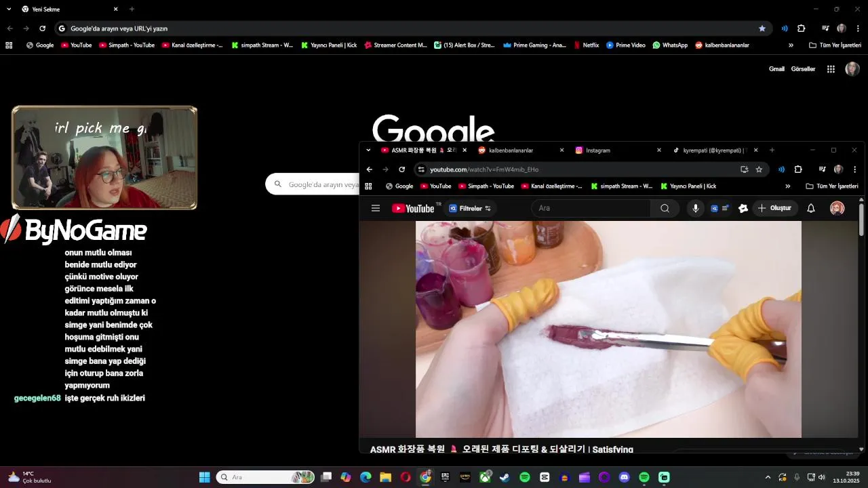Show hidden bookmarks overflow in back window
This screenshot has width=868, height=488.
[x=791, y=45]
